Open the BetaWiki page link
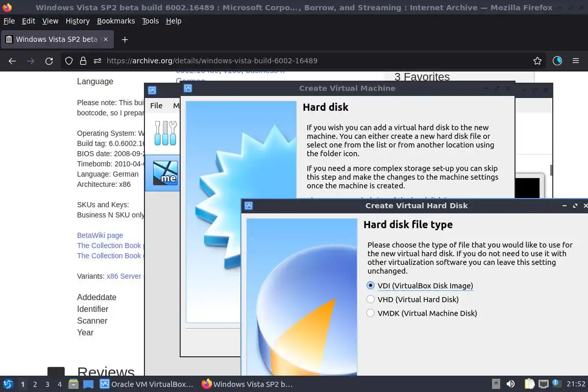This screenshot has width=588, height=392. (x=100, y=235)
